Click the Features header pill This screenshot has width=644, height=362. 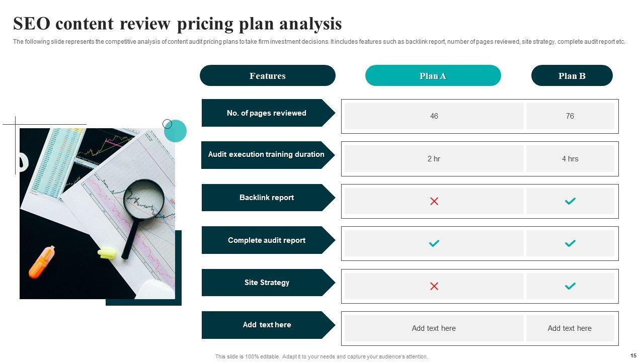(x=267, y=76)
